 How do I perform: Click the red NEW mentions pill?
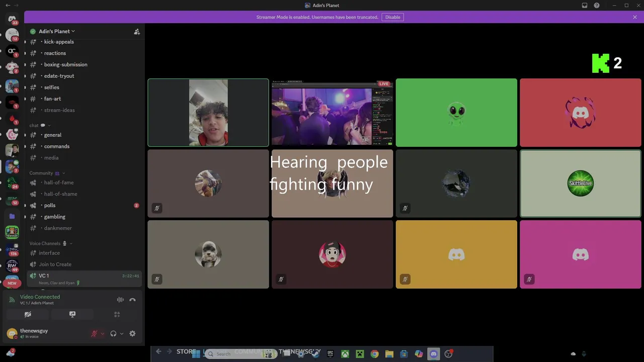coord(12,283)
